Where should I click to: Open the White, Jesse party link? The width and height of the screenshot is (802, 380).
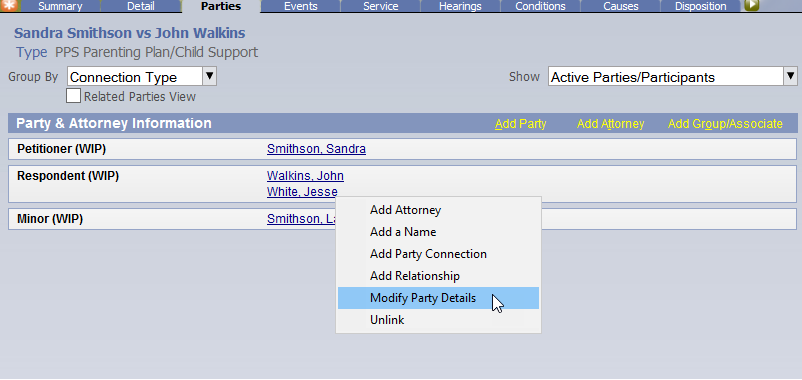pyautogui.click(x=302, y=192)
